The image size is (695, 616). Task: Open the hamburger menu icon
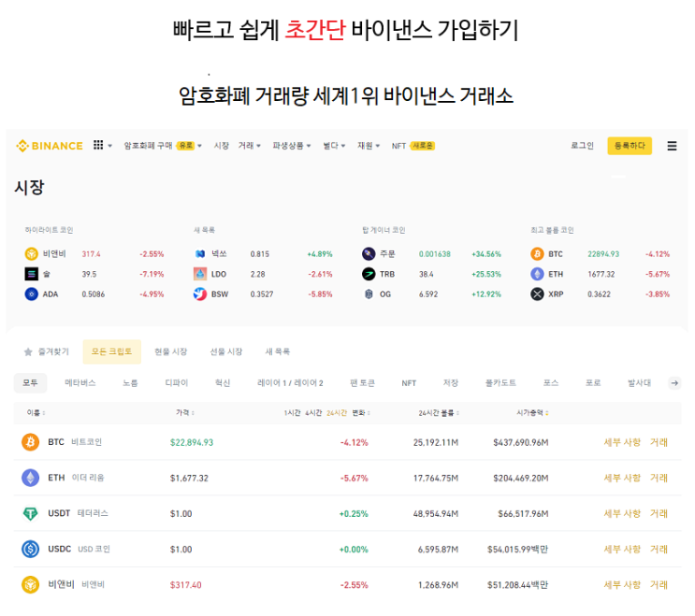point(672,146)
